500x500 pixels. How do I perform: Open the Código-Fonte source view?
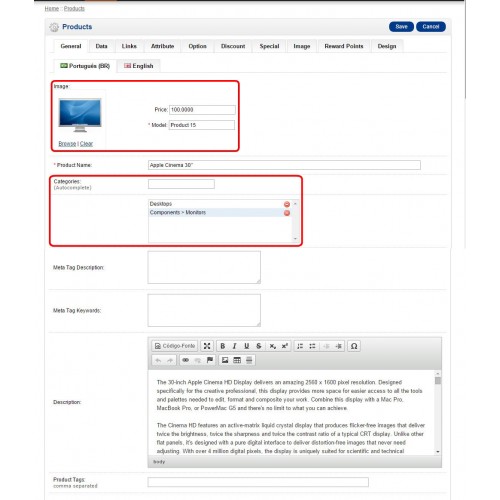pos(175,346)
